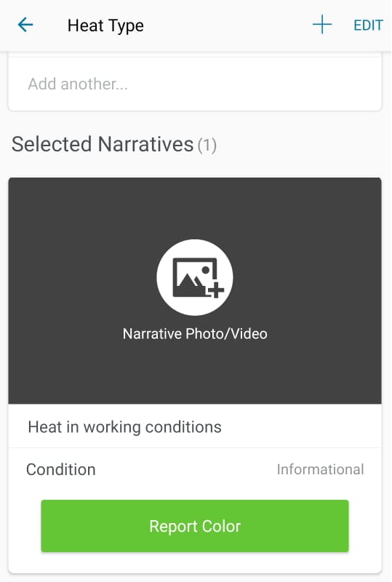Tap the Heat in working conditions narrative

click(195, 427)
